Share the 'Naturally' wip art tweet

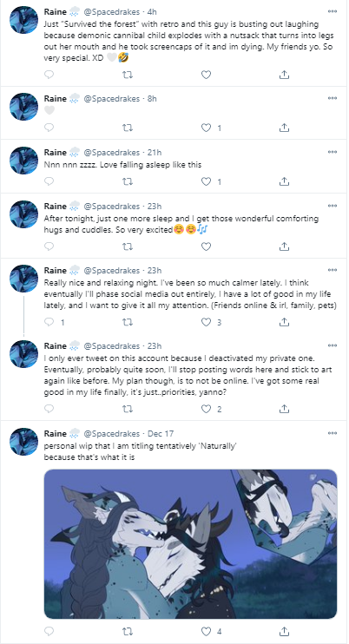click(284, 630)
